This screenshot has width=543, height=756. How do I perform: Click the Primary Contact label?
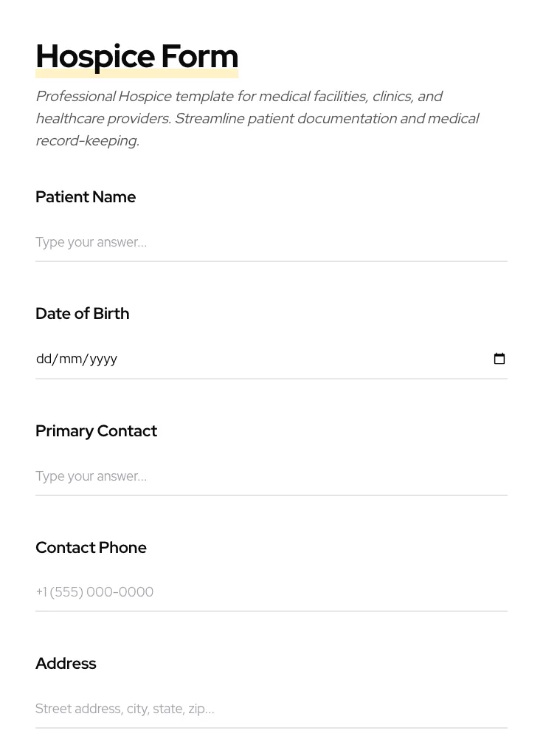[x=96, y=431]
